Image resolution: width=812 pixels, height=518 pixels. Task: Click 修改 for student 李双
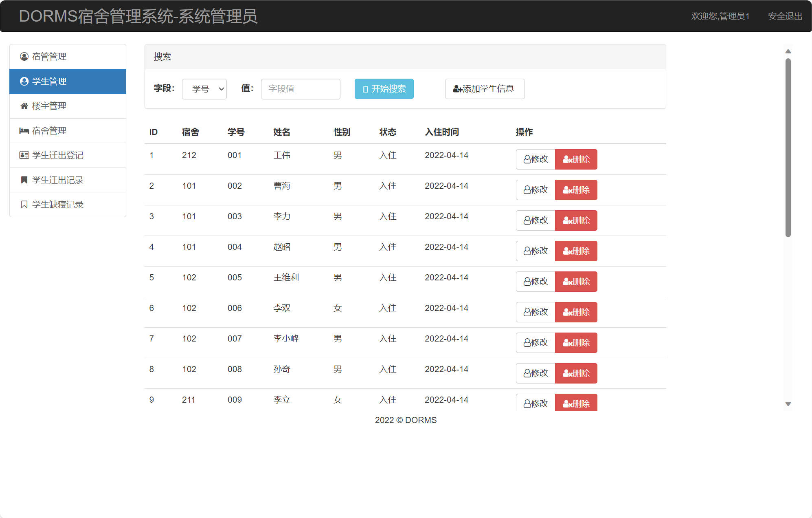coord(535,312)
